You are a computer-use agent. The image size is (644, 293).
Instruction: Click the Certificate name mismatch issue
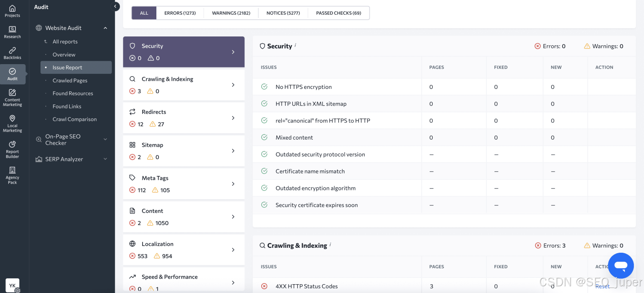[x=310, y=171]
